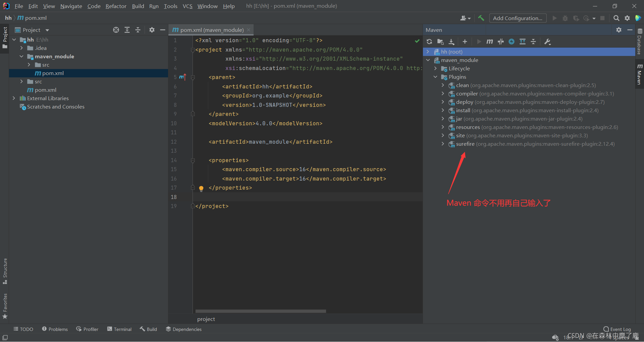Open the Navigate menu
Image resolution: width=644 pixels, height=342 pixels.
click(71, 6)
